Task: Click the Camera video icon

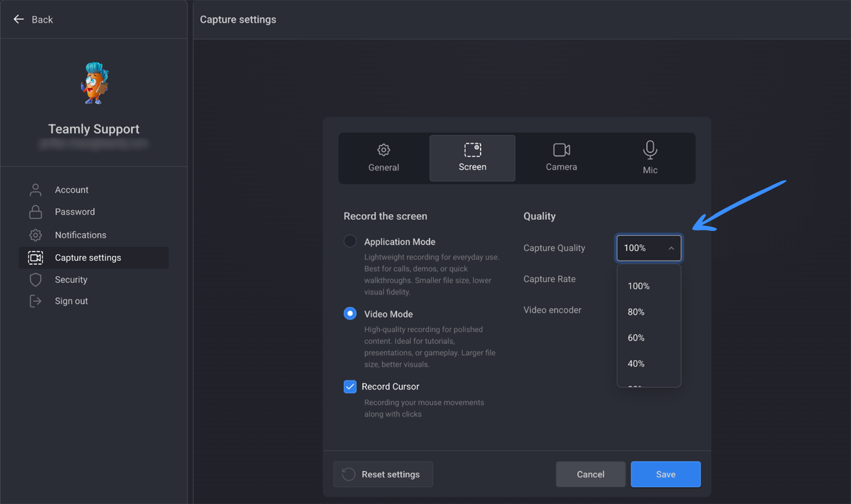Action: click(562, 150)
